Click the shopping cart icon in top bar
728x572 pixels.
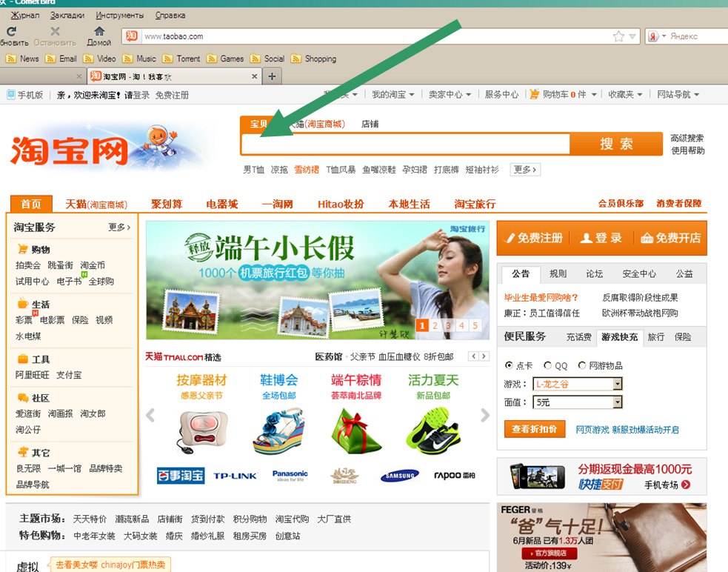tap(535, 94)
